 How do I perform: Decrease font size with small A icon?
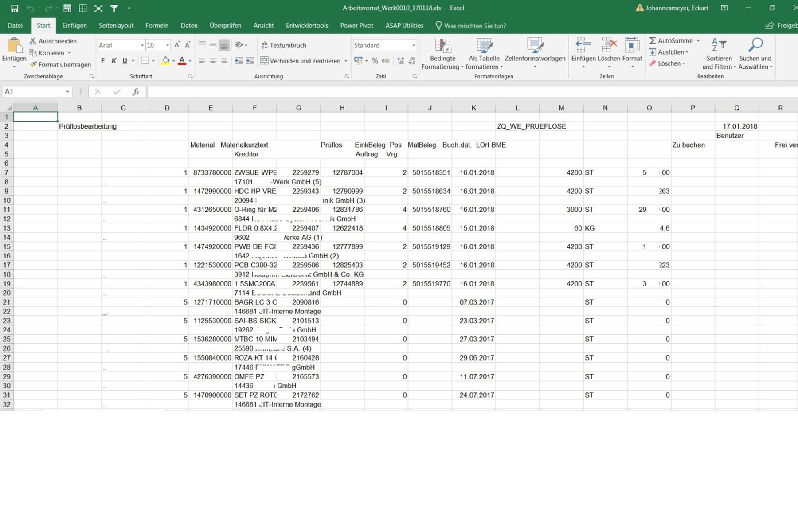[188, 45]
